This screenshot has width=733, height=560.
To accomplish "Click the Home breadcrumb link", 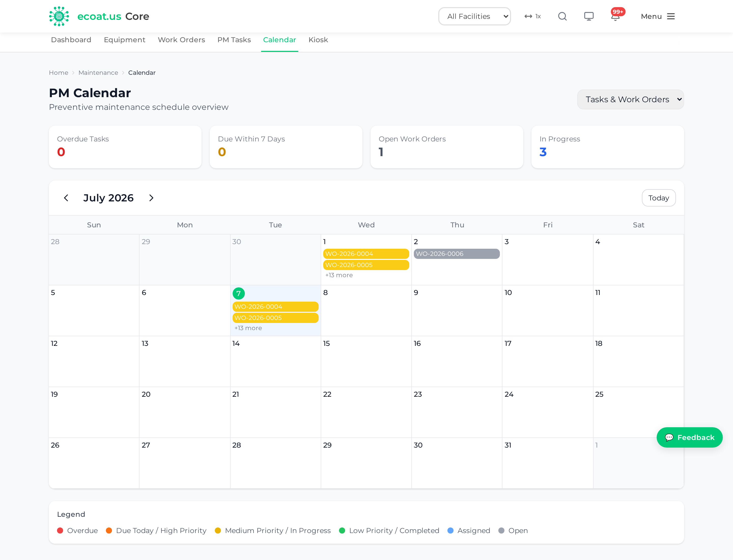I will click(58, 73).
